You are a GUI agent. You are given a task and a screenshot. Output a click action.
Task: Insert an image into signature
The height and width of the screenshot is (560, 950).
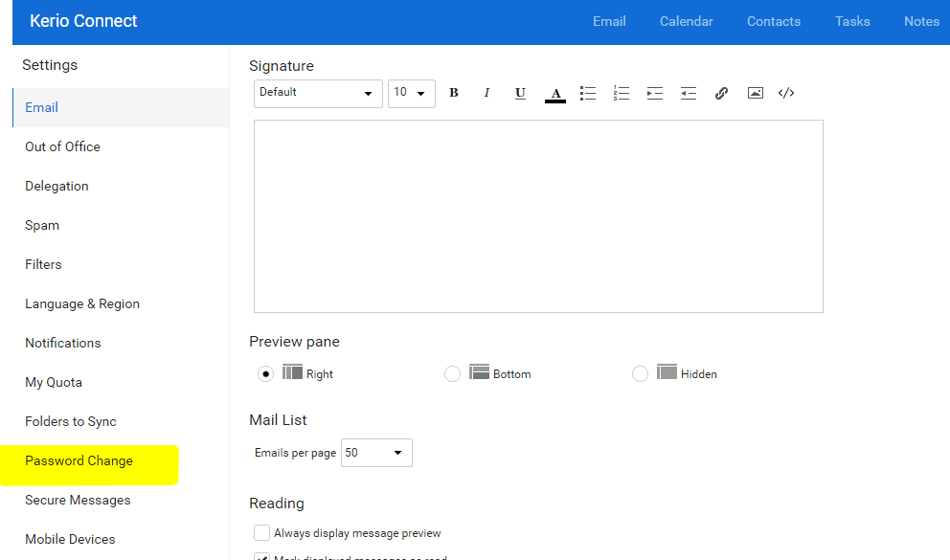click(x=756, y=93)
